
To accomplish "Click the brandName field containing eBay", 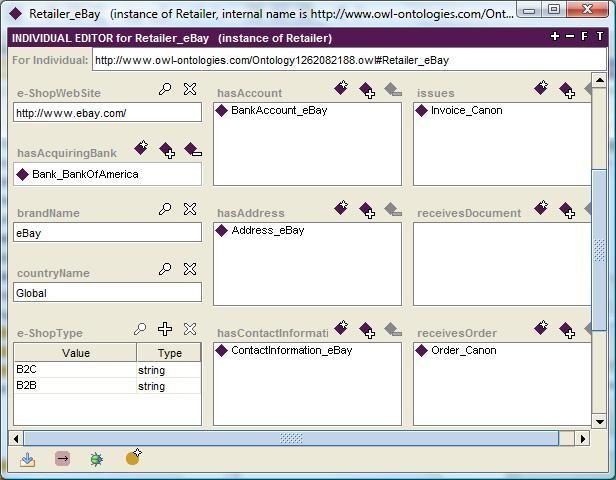I will click(107, 233).
